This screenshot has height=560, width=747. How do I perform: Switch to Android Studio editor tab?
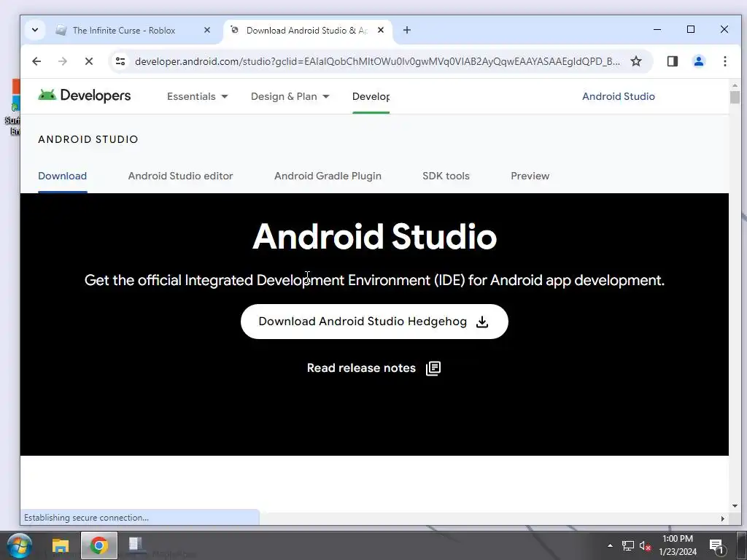[181, 176]
